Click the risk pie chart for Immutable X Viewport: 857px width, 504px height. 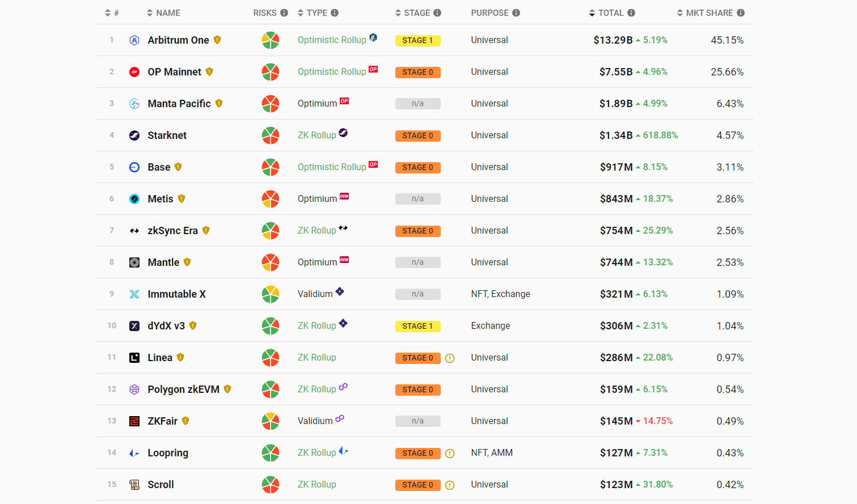(271, 294)
